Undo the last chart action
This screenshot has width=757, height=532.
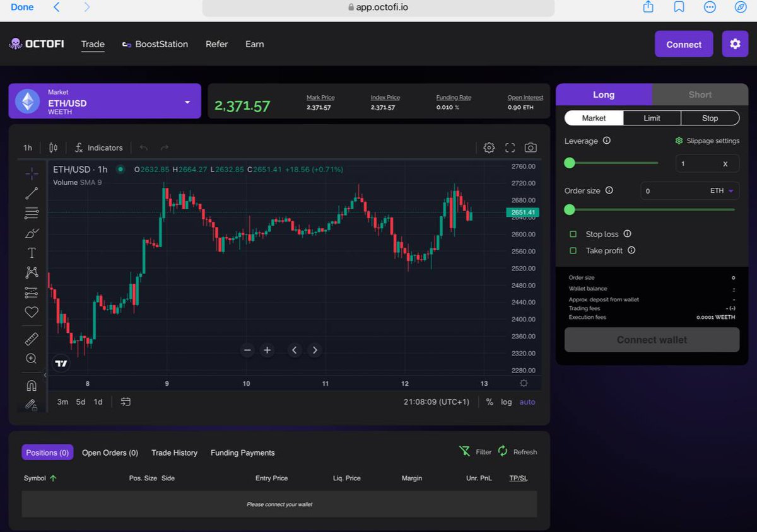[x=144, y=147]
